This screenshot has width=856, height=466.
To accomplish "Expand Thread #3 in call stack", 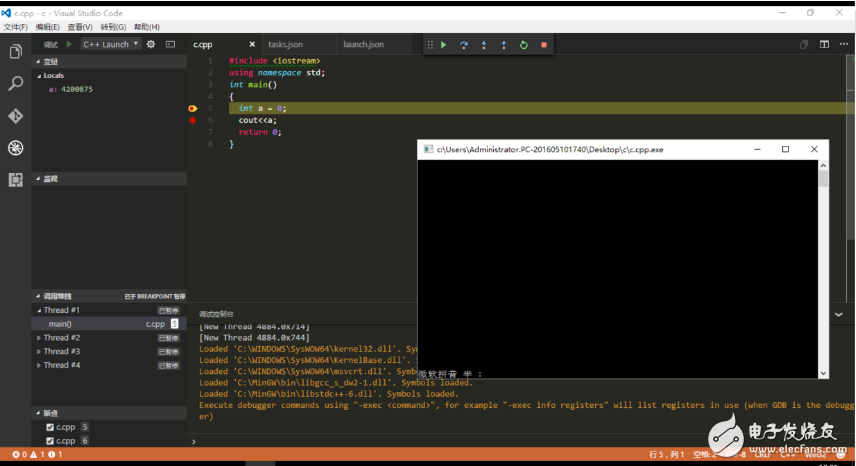I will point(39,351).
